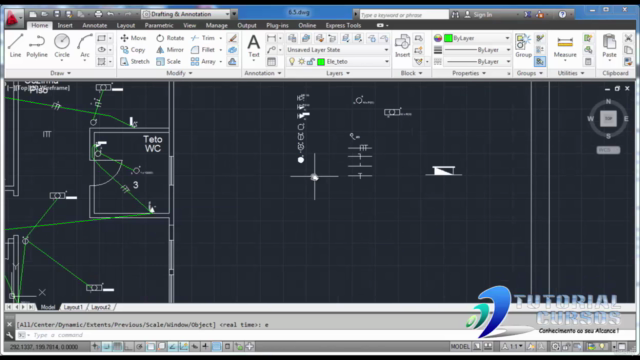Click the TOP face of the ViewCube

pos(608,119)
